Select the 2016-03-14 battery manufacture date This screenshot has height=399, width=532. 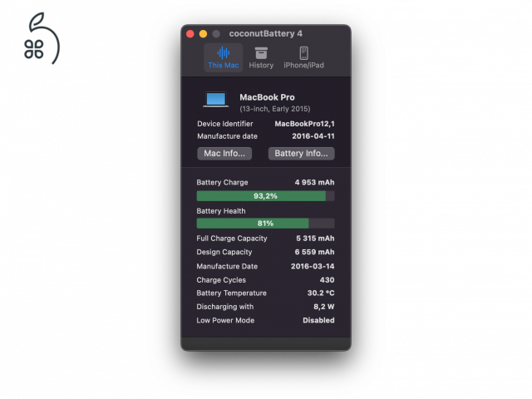313,266
